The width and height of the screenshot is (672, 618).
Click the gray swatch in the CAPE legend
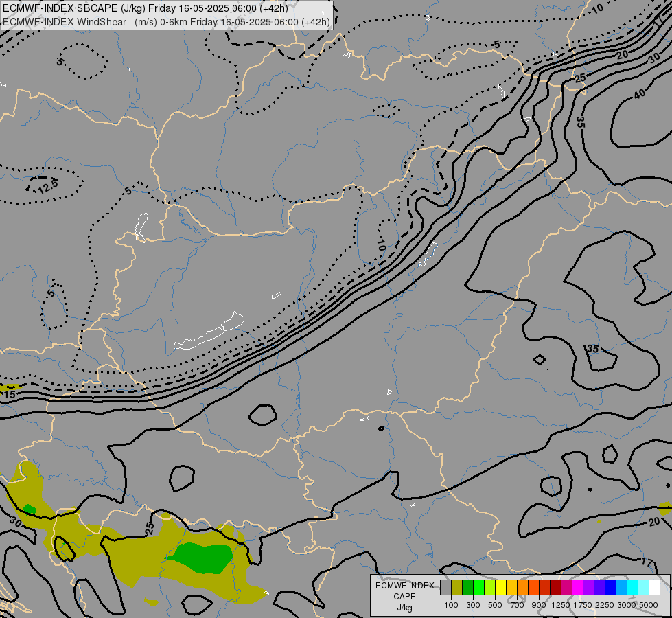[445, 588]
